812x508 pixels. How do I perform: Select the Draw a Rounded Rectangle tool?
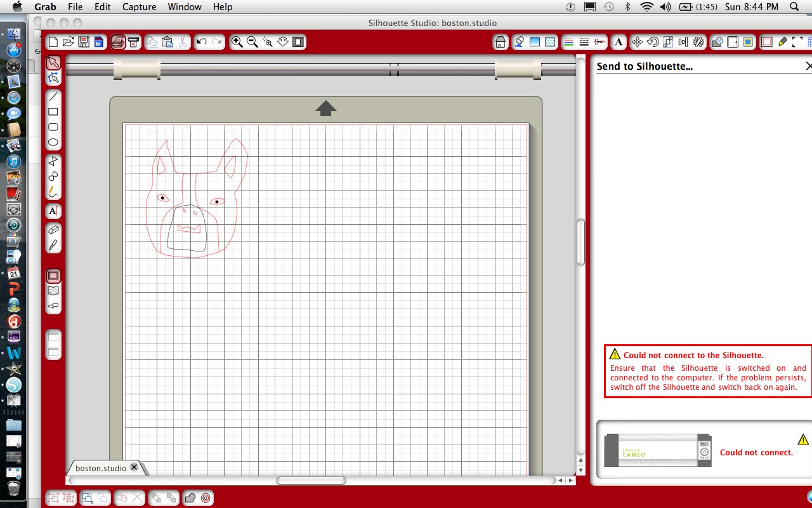[53, 127]
